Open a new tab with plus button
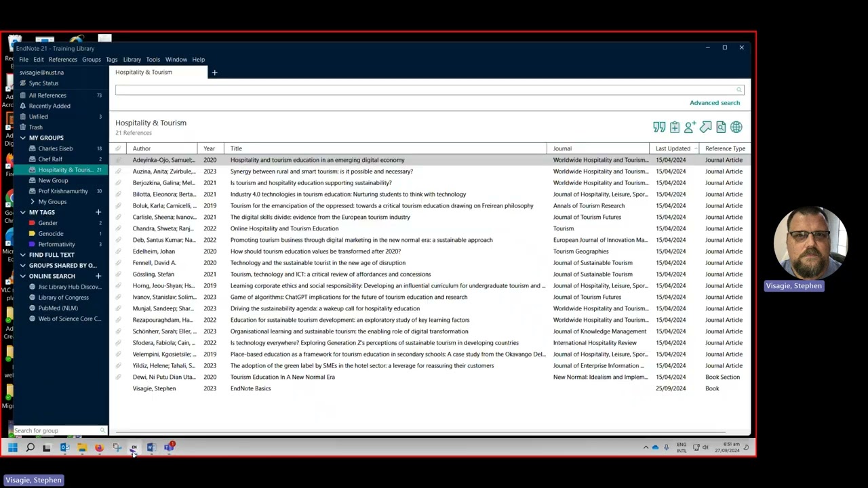The width and height of the screenshot is (868, 488). (x=214, y=73)
